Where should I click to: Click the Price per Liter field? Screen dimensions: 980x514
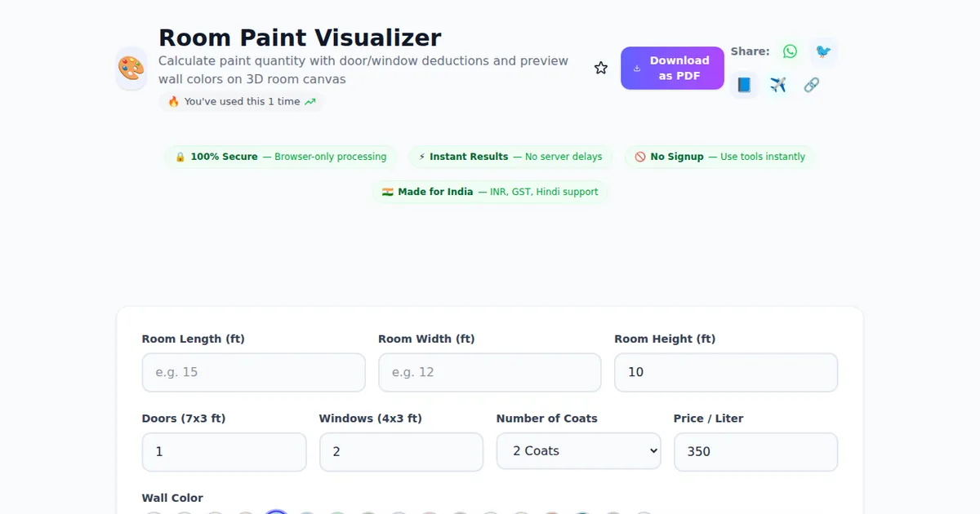tap(755, 451)
